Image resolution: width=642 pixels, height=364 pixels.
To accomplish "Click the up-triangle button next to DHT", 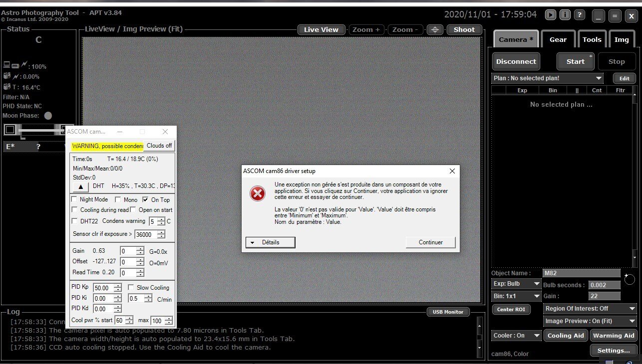I will click(81, 186).
